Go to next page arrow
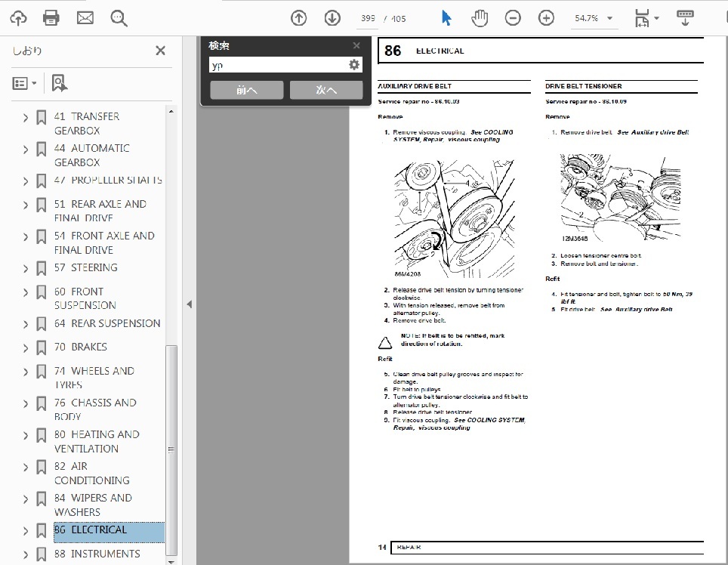Image resolution: width=728 pixels, height=565 pixels. [332, 18]
